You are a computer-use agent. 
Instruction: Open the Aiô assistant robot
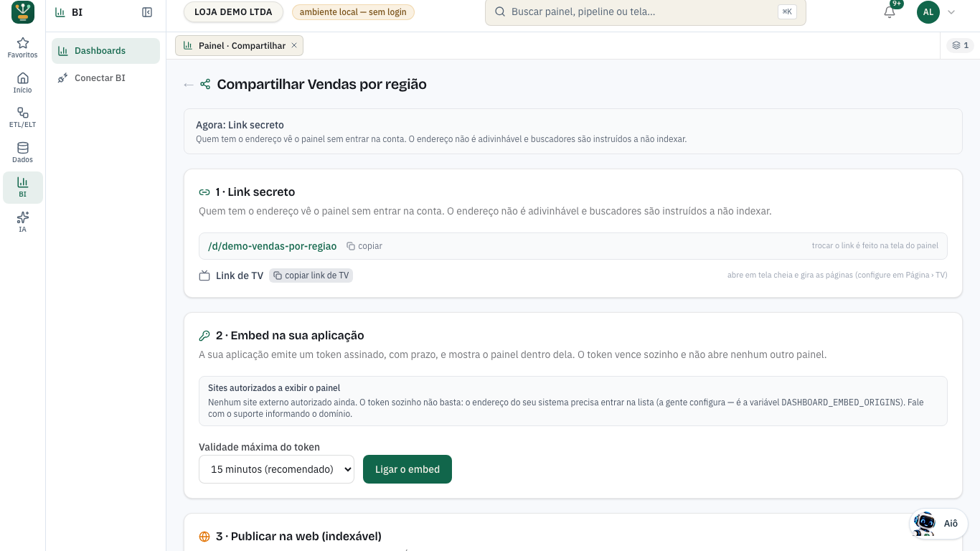pos(938,524)
